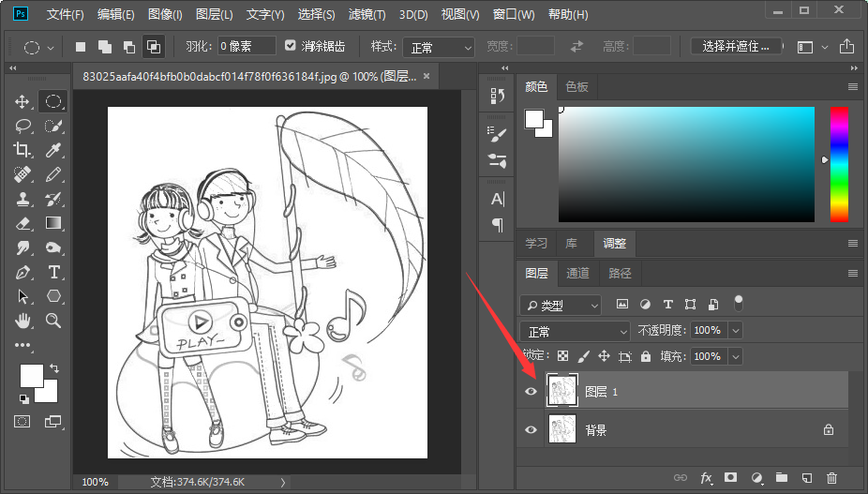868x494 pixels.
Task: Expand the 不透明度 opacity dropdown arrow
Action: tap(736, 331)
